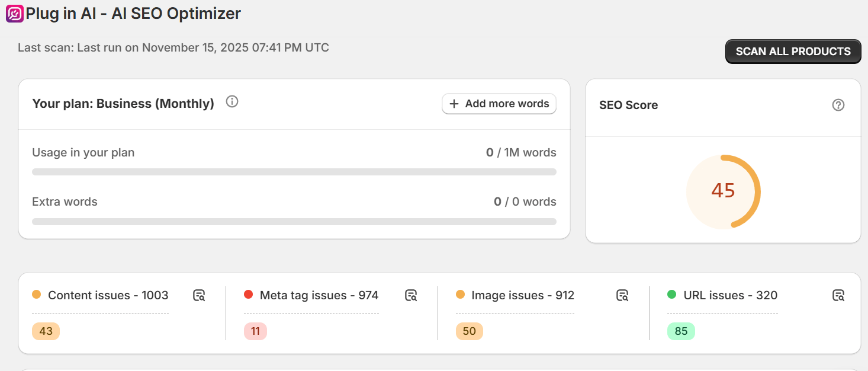
Task: Click the plan usage progress bar
Action: point(294,172)
